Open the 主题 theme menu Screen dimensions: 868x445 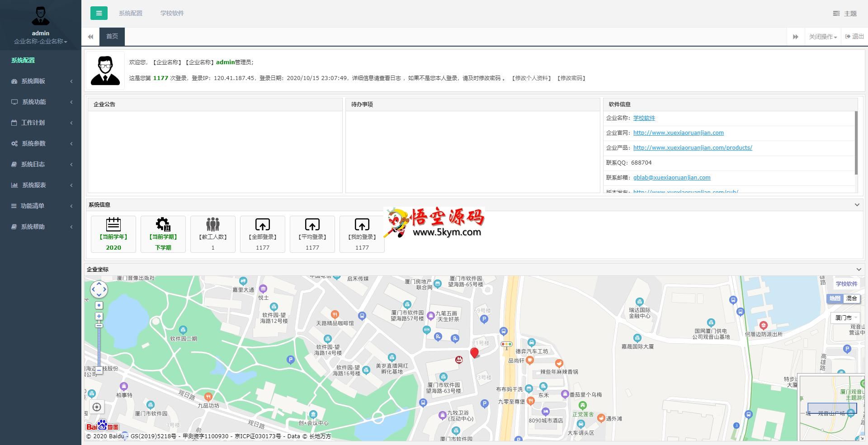click(845, 14)
